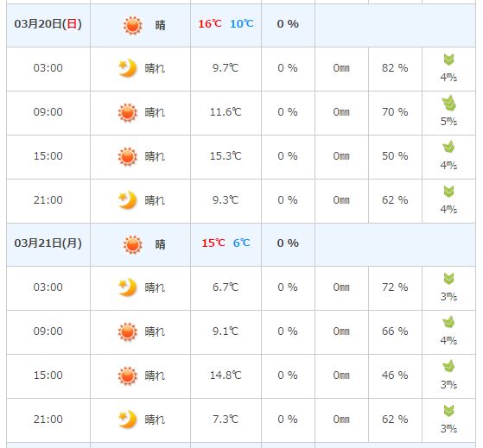Click the sun icon at 09:00 March 20

tap(128, 112)
